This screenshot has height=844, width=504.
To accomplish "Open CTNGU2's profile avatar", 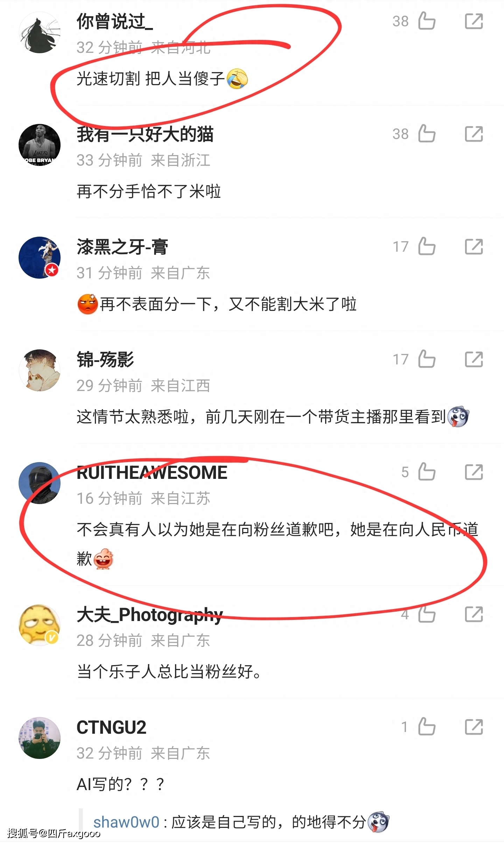I will click(x=40, y=738).
